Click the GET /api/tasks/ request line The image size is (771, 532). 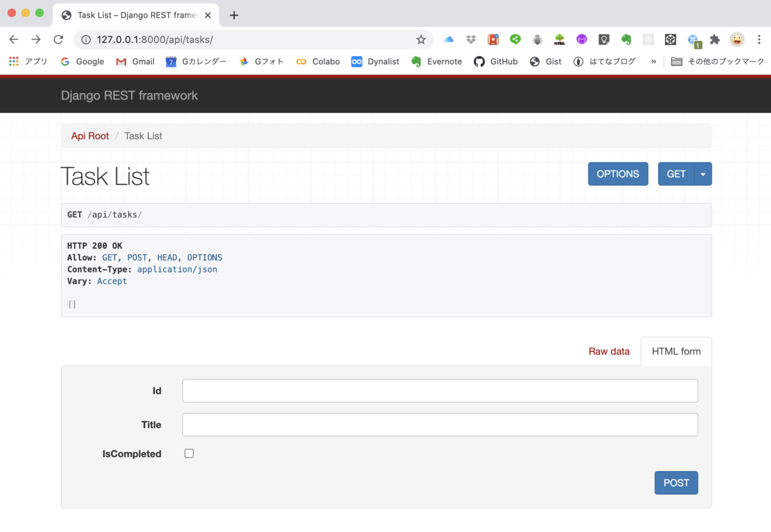coord(105,215)
